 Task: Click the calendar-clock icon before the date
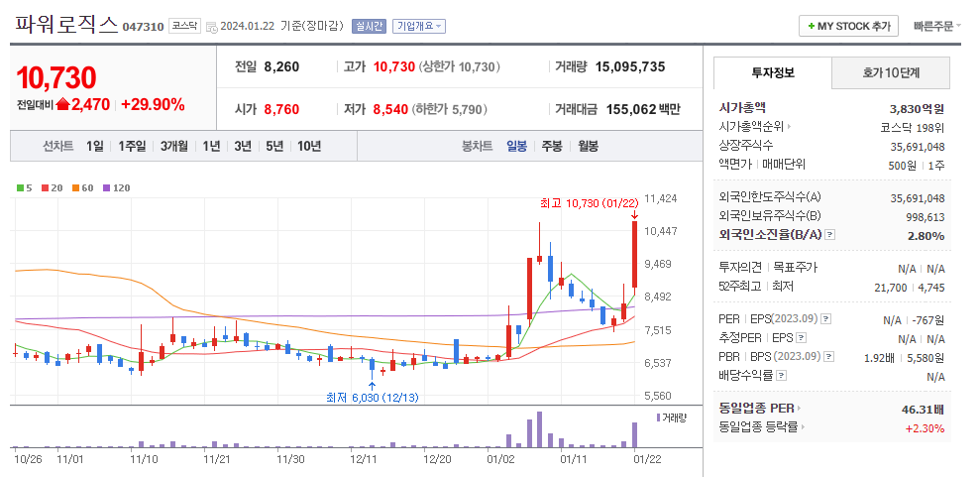point(211,27)
